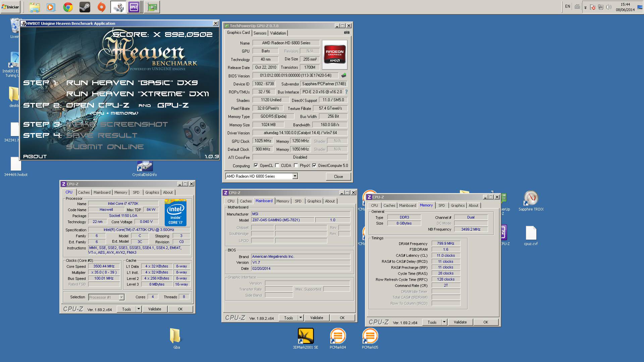Launch the PCMark04 shortcut

click(x=338, y=339)
